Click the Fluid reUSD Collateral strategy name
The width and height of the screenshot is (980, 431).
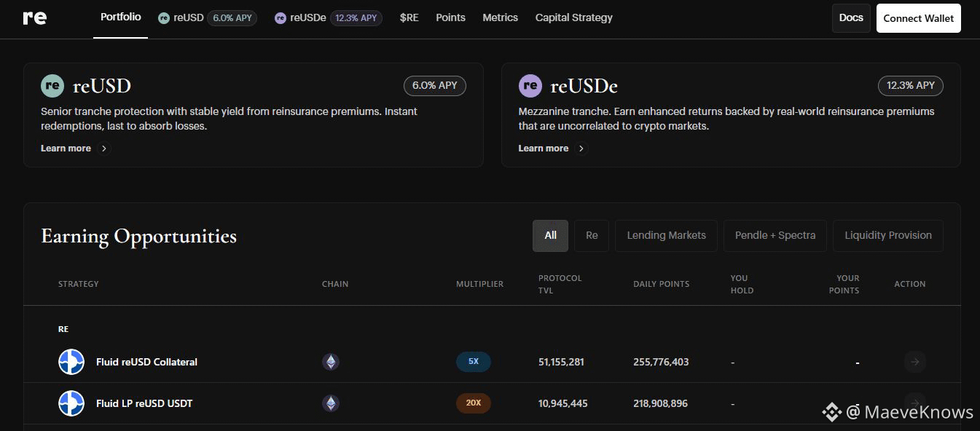146,362
